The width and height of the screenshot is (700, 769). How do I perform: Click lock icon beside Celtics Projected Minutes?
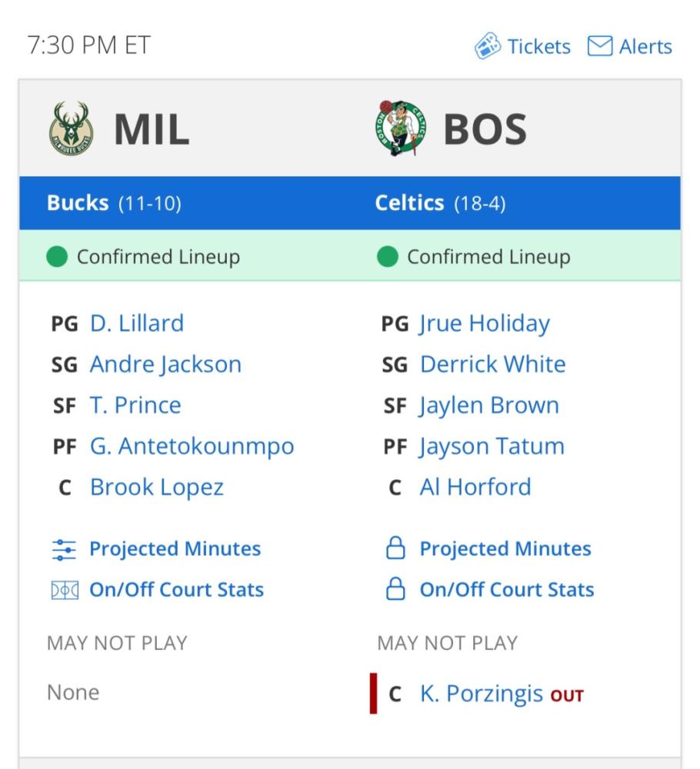coord(395,549)
